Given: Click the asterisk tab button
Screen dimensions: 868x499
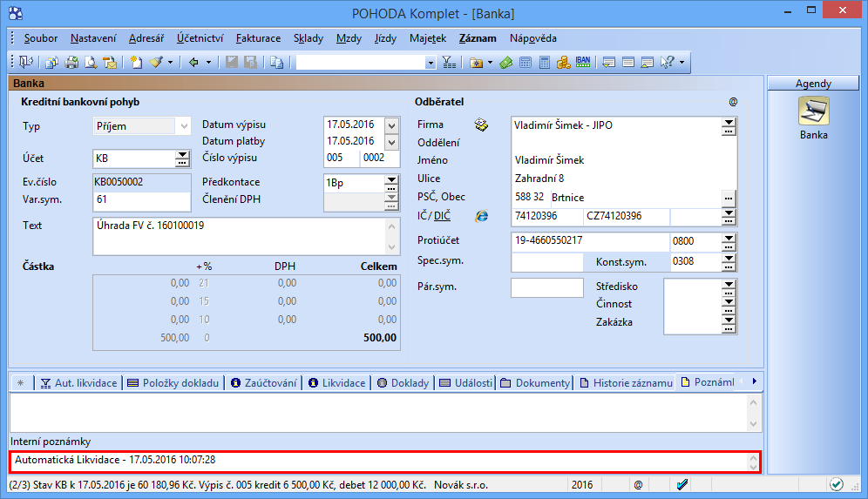Looking at the screenshot, I should [21, 383].
